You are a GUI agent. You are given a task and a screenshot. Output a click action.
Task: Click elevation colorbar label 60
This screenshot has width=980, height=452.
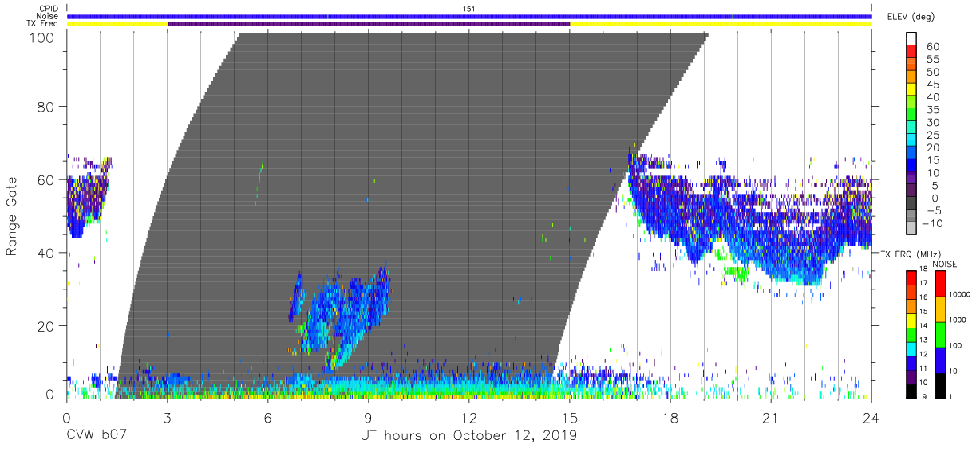(x=933, y=47)
